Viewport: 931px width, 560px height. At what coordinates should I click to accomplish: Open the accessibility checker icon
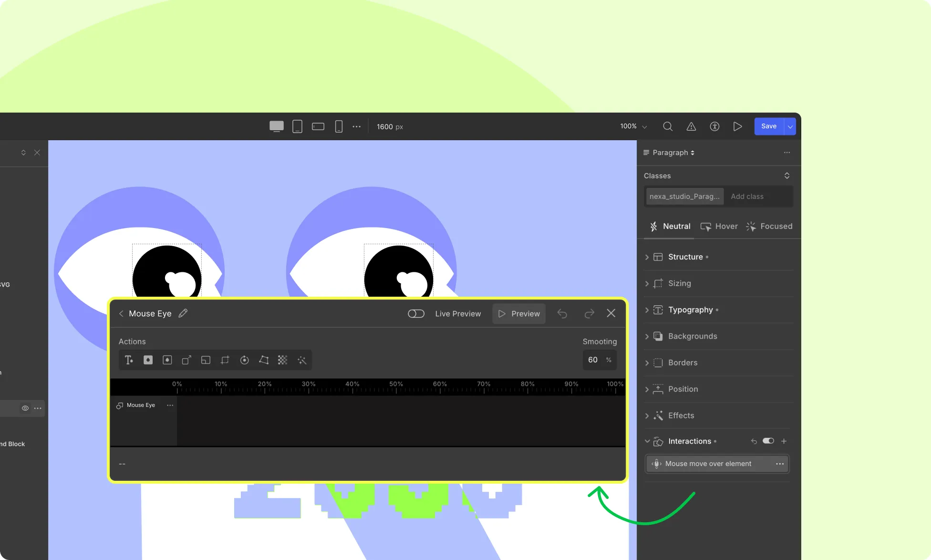tap(714, 126)
